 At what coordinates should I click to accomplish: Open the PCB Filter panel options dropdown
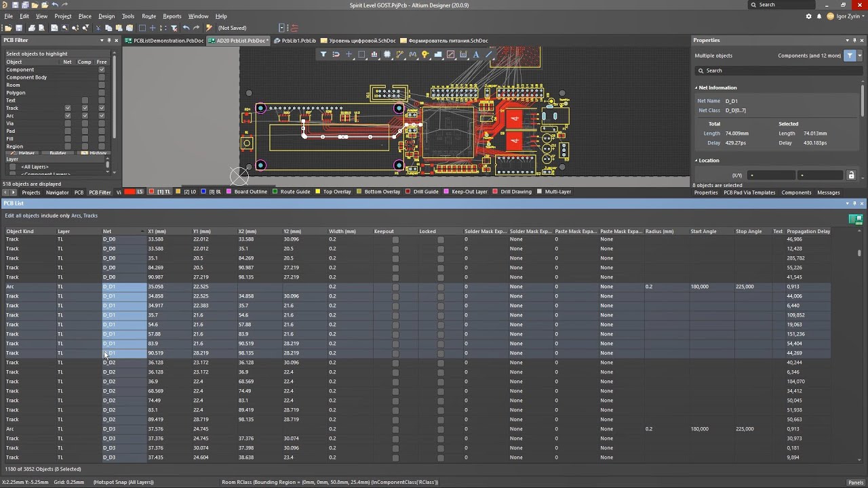click(x=100, y=41)
